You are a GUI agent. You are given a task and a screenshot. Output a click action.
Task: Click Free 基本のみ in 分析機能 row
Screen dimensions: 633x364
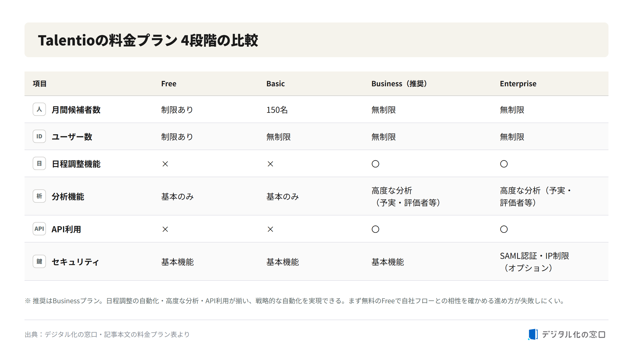pyautogui.click(x=177, y=197)
